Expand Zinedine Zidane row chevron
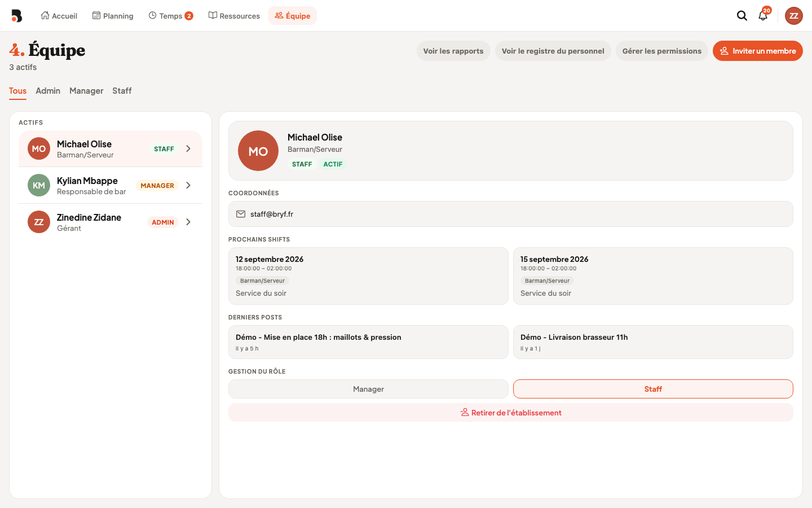812x508 pixels. pyautogui.click(x=188, y=222)
